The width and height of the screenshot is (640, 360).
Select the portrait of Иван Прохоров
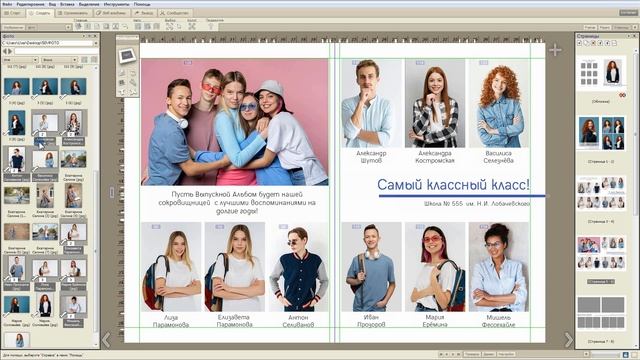(371, 267)
